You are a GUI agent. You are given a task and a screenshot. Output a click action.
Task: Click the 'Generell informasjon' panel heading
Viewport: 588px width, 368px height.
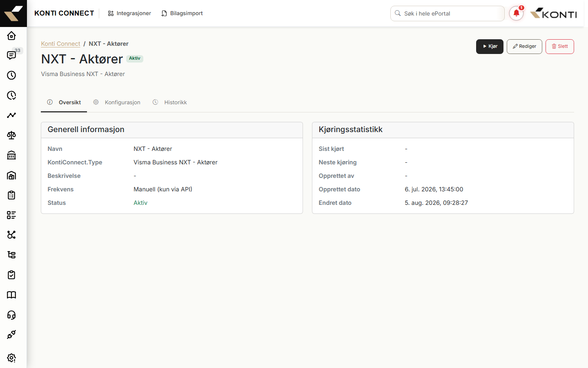tap(86, 130)
